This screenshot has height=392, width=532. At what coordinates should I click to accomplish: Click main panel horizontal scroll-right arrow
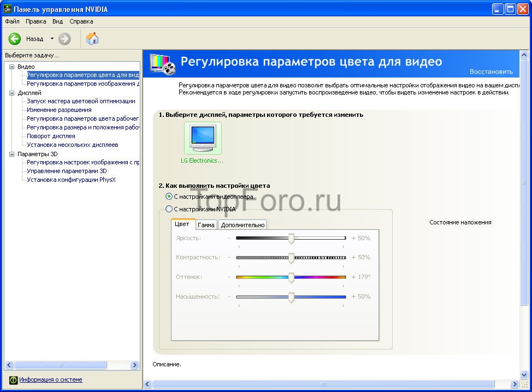click(x=515, y=384)
